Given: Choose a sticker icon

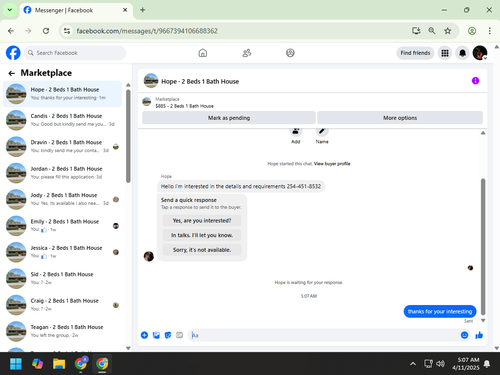Looking at the screenshot, I should pos(168,335).
